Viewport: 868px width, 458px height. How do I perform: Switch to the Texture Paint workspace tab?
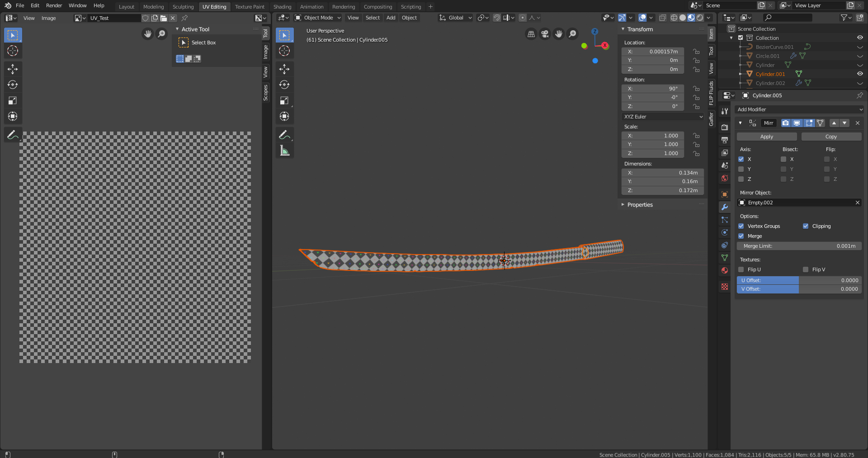pos(250,7)
